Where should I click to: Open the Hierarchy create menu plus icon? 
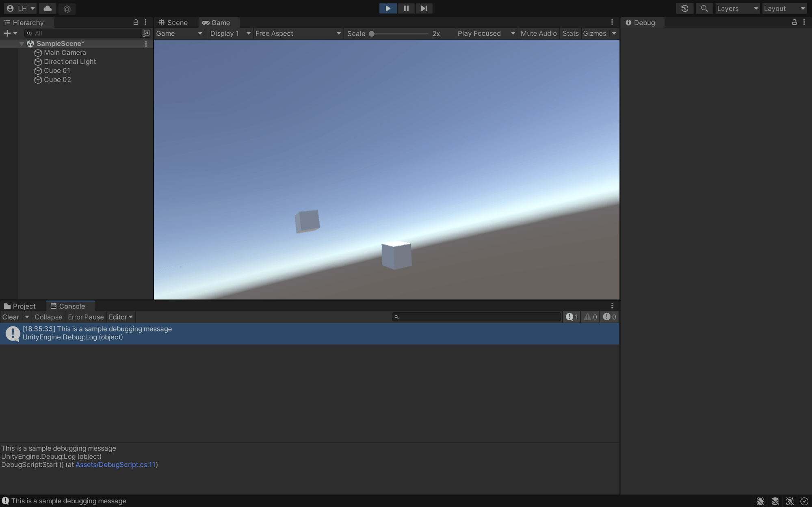tap(7, 33)
